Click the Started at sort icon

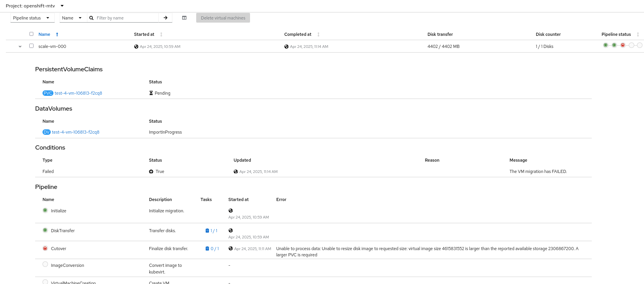[161, 35]
